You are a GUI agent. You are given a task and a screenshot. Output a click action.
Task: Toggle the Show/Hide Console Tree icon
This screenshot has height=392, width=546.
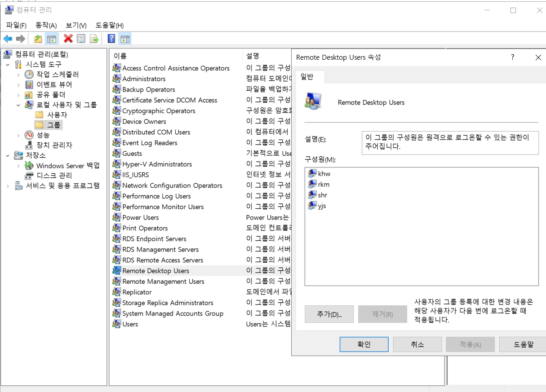click(x=51, y=39)
